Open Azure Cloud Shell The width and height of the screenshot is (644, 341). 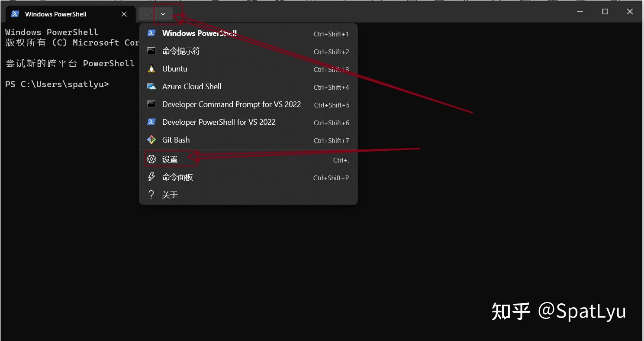click(x=191, y=86)
